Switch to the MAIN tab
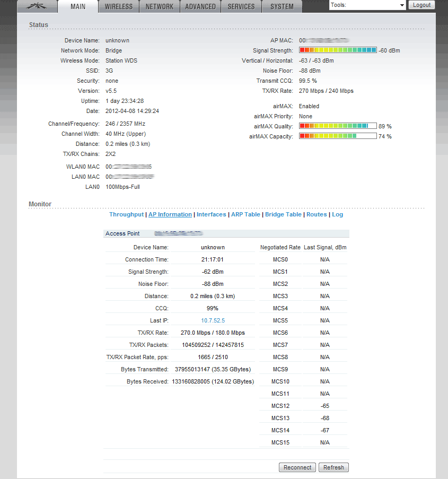The height and width of the screenshot is (479, 448). [78, 6]
